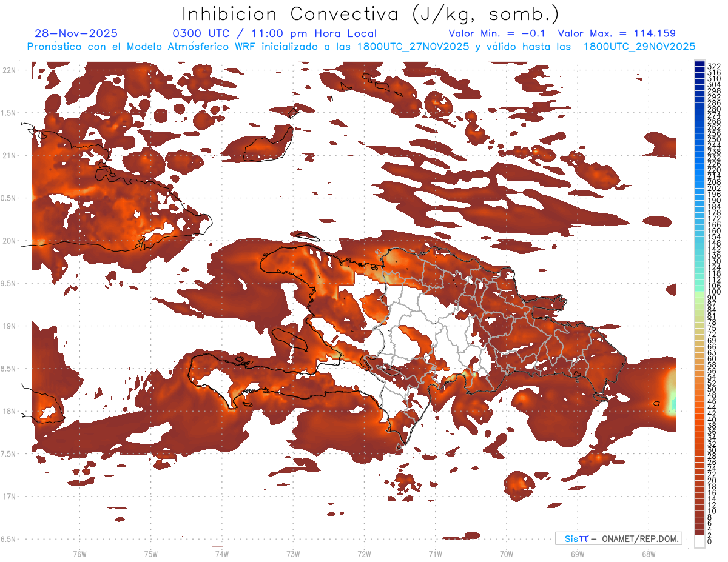Click the "72W" longitude label
728x562 pixels.
coord(364,554)
